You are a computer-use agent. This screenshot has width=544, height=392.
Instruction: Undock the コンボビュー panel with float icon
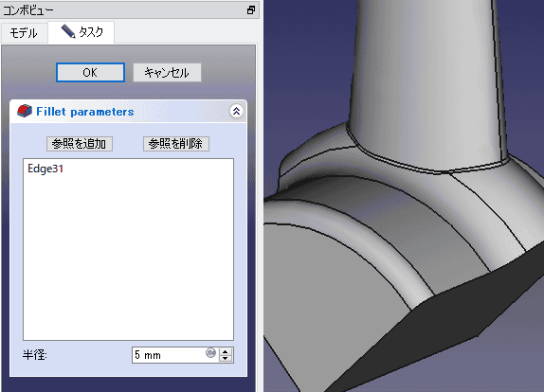[x=251, y=10]
